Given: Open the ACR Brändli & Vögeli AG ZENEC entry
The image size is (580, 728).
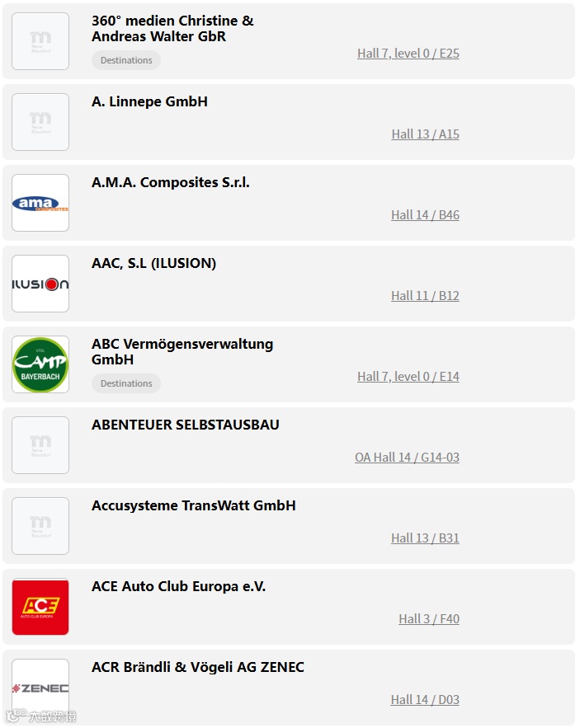Looking at the screenshot, I should coord(198,667).
